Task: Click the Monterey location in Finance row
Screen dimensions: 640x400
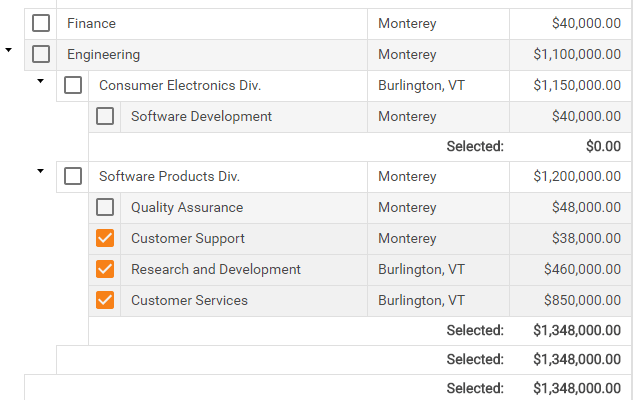Action: tap(407, 23)
